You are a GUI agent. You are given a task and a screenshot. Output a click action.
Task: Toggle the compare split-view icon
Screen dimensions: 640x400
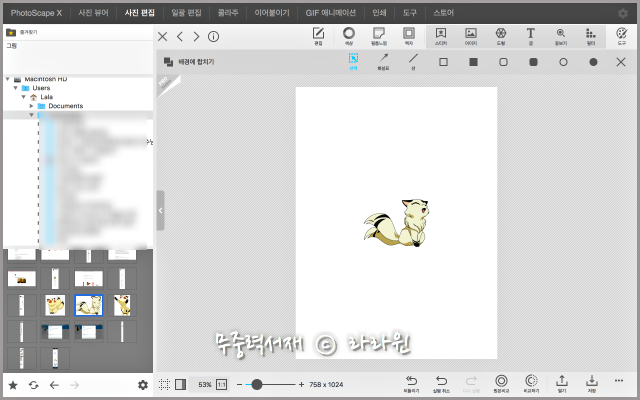point(180,384)
